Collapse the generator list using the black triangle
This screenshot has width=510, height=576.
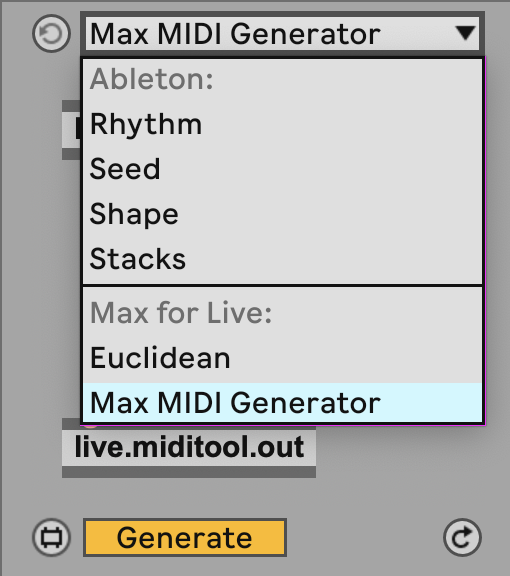pos(466,33)
